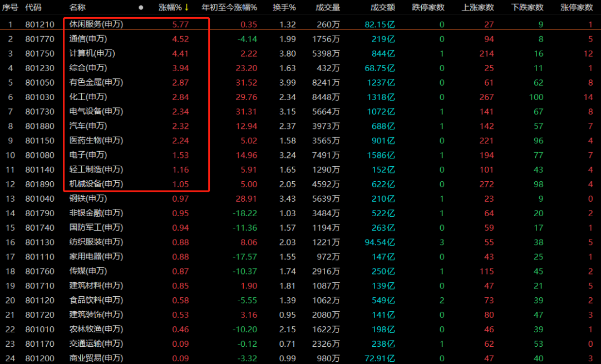601x364 pixels.
Task: Click the yellow sort arrow beside 涨幅%
Action: pos(187,8)
